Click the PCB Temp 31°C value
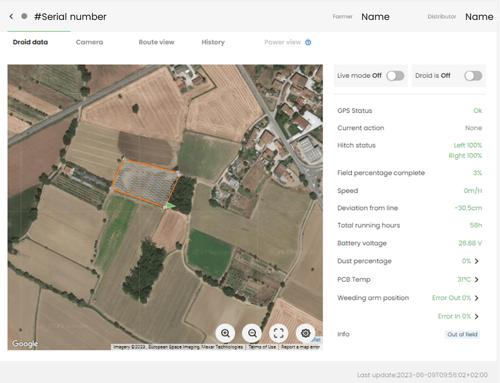The width and height of the screenshot is (500, 383). [x=464, y=279]
